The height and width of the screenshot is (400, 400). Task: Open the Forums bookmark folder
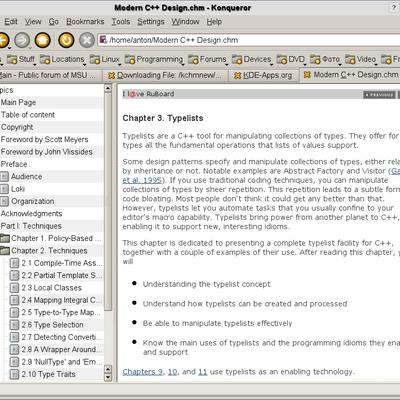207,59
